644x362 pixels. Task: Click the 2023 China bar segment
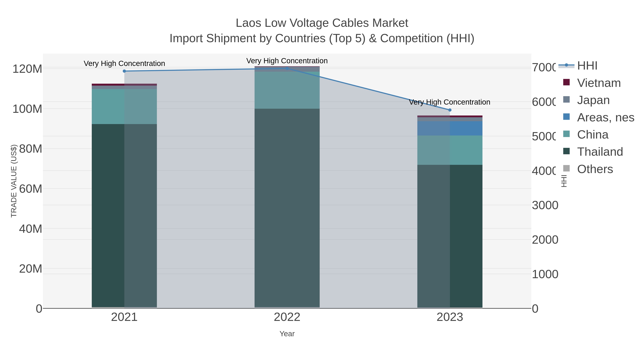point(450,150)
